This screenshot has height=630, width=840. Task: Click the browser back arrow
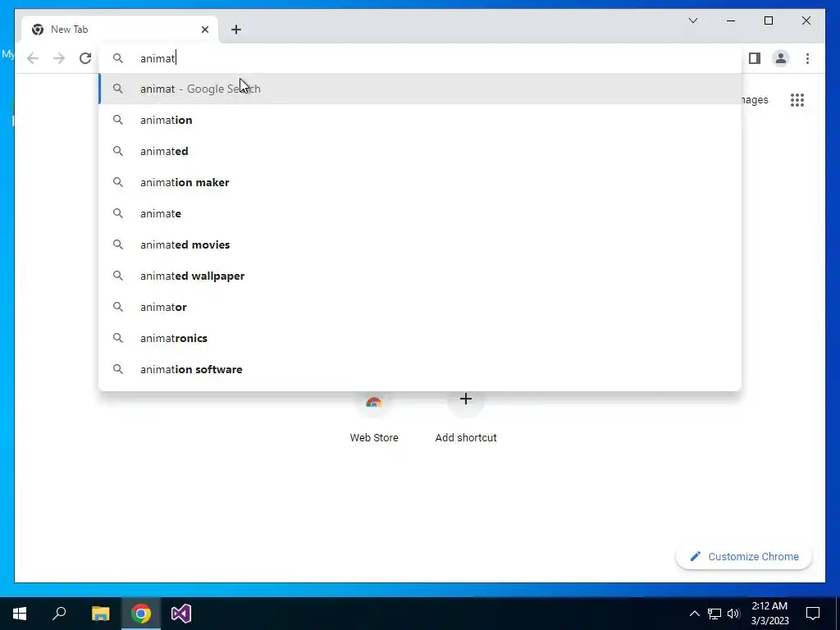(33, 58)
